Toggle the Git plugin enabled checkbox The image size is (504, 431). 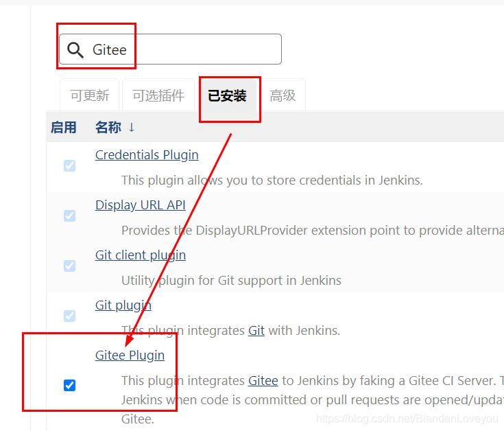tap(69, 316)
